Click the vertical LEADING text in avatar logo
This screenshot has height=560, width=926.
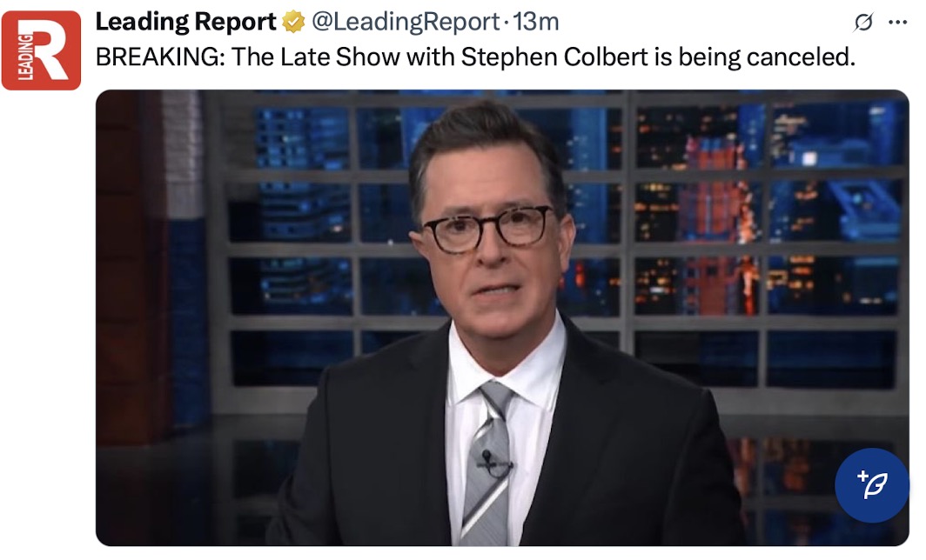pyautogui.click(x=24, y=57)
